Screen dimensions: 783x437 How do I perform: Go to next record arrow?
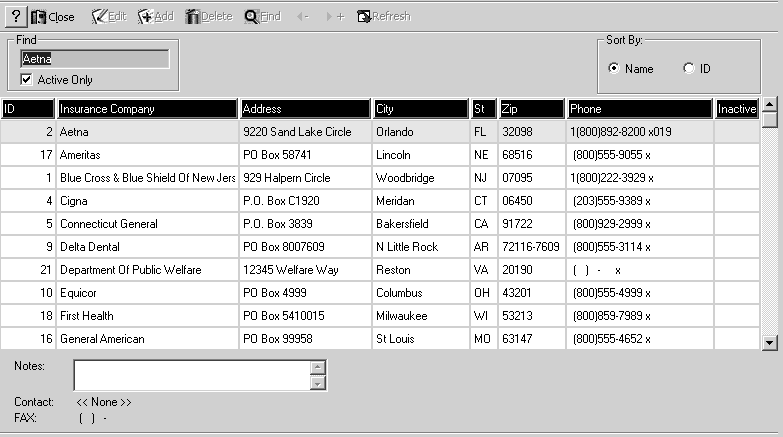coord(335,17)
